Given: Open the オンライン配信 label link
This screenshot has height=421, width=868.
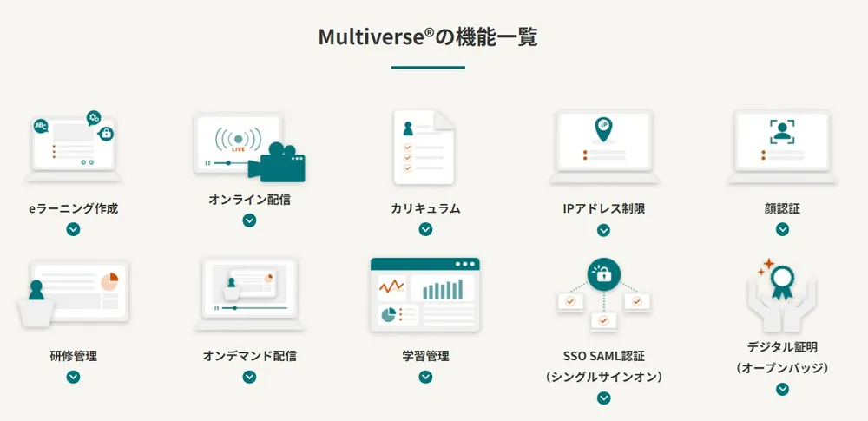Looking at the screenshot, I should tap(250, 200).
